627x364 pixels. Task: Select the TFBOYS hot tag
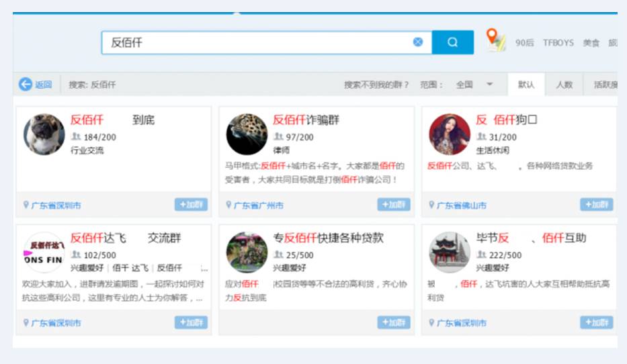pyautogui.click(x=558, y=43)
